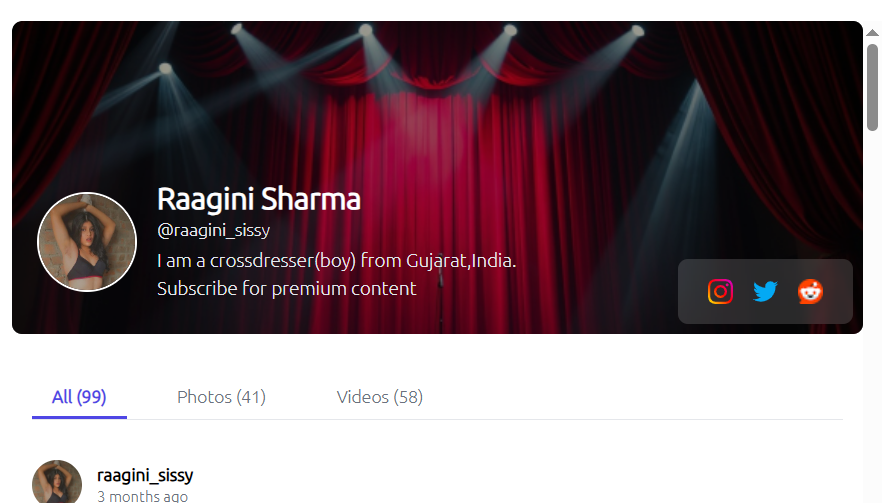Click the @raagini_sissy handle text
Viewport: 891px width, 503px height.
pos(214,230)
